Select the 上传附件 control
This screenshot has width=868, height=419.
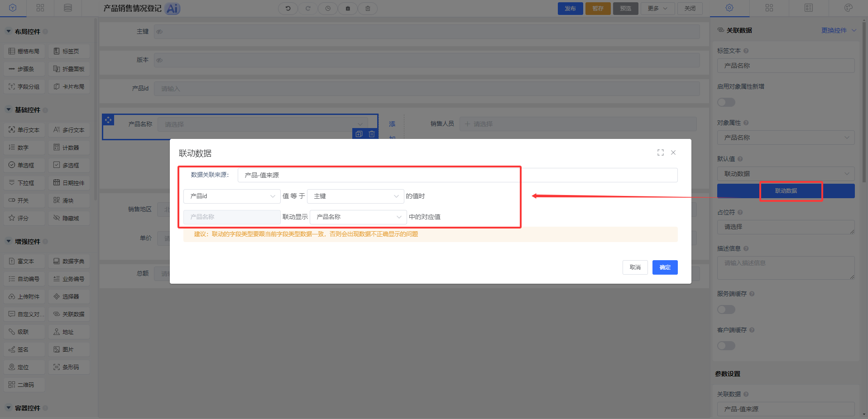[x=24, y=296]
